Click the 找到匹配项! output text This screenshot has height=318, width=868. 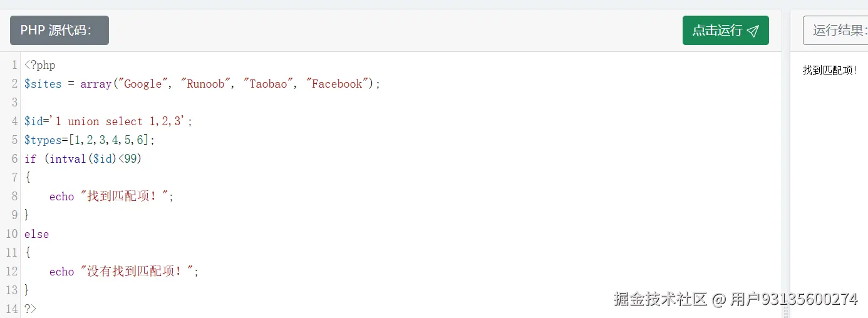tap(829, 71)
